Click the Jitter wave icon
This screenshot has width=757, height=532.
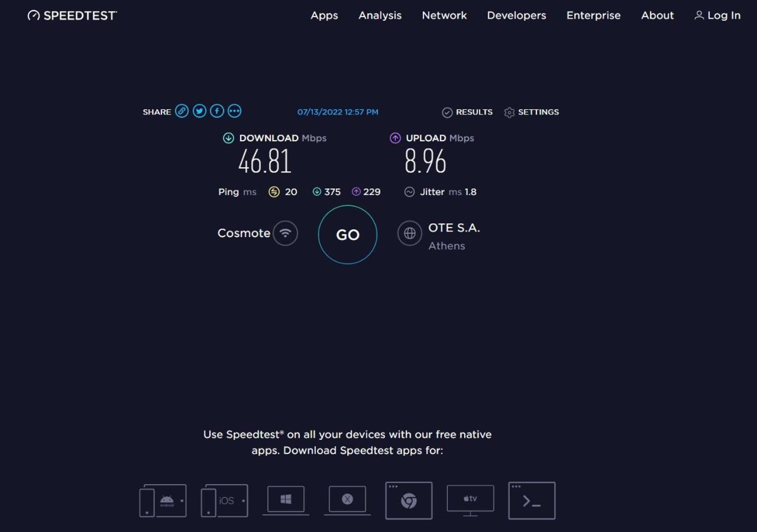coord(409,192)
